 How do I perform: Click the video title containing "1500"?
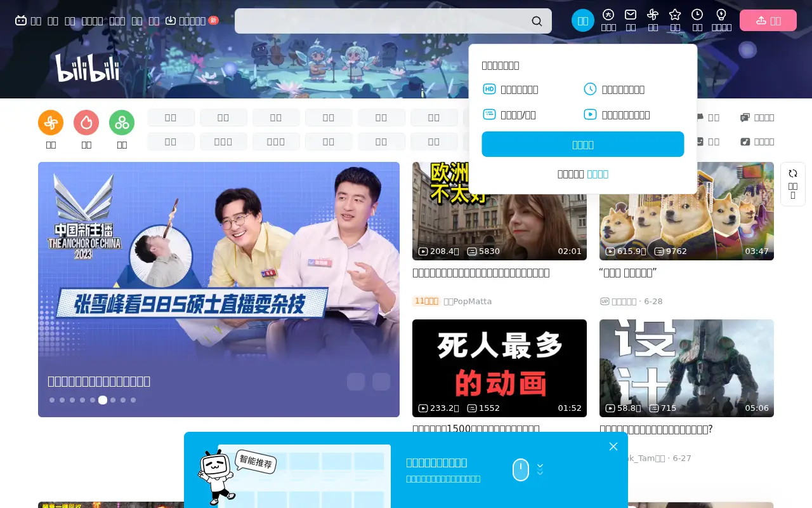coord(476,429)
